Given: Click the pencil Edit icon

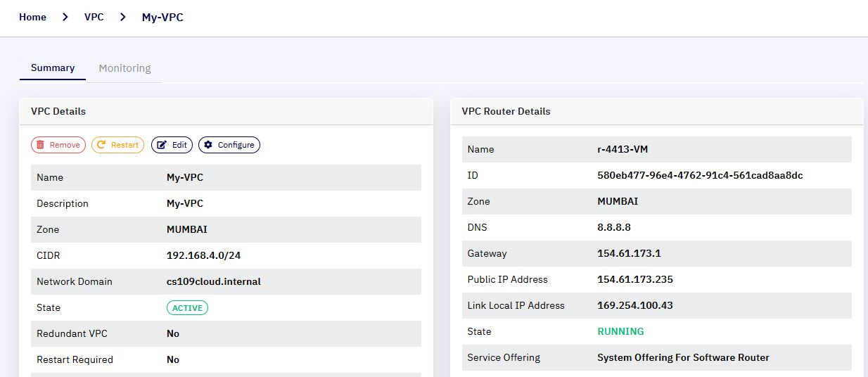Looking at the screenshot, I should [x=162, y=145].
